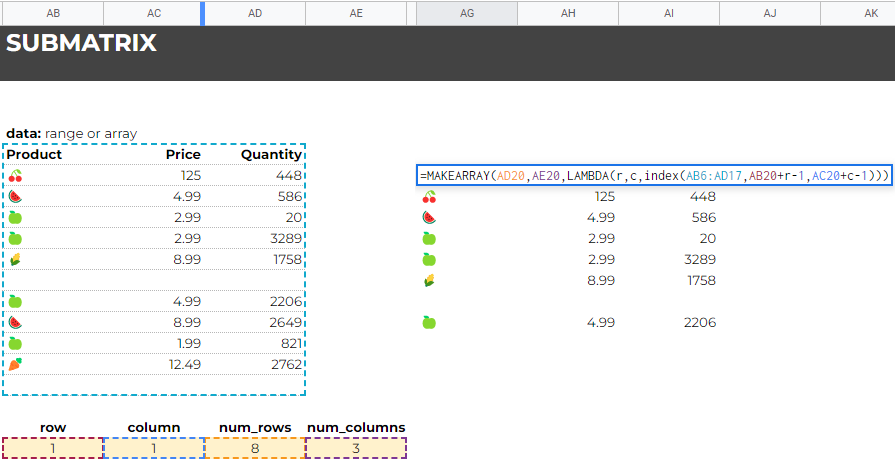Click quantity 1758 in the data table

pos(287,260)
